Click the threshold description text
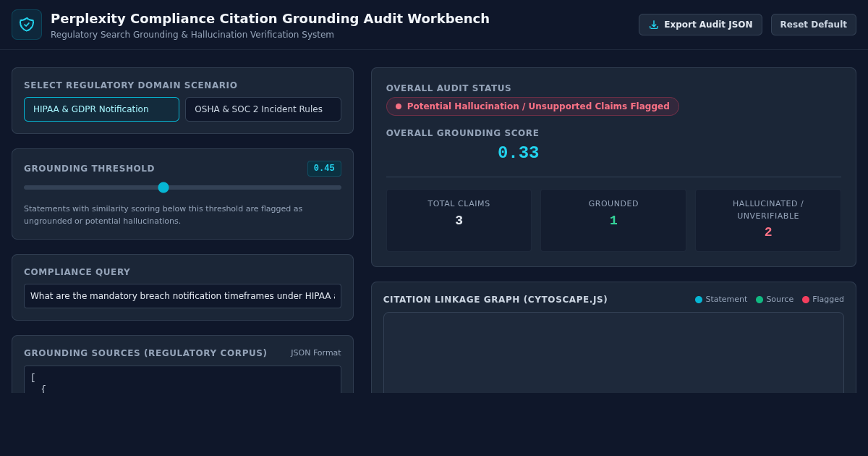 (x=163, y=215)
